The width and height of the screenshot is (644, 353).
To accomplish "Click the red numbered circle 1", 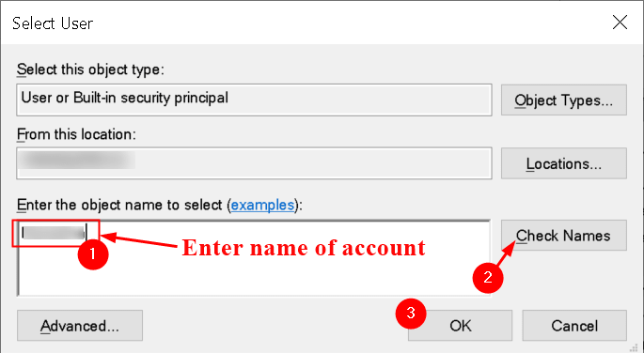I will (93, 254).
